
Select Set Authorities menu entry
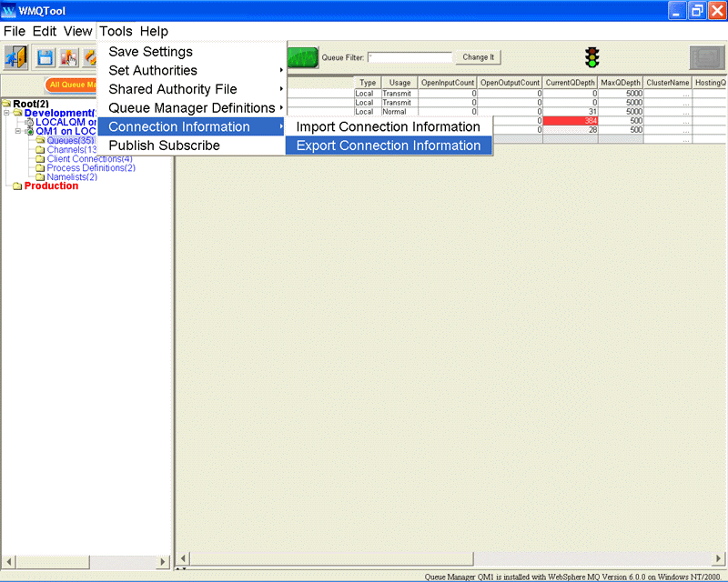click(x=191, y=70)
